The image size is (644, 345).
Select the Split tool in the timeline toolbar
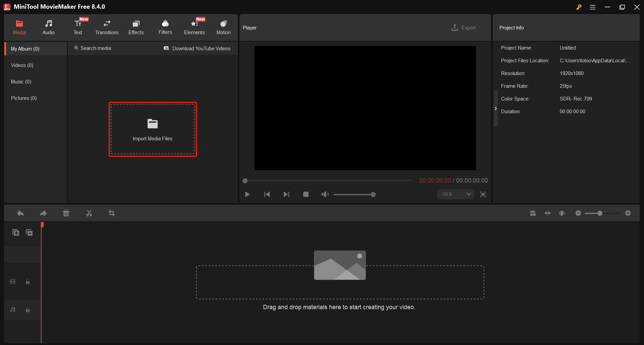(89, 213)
